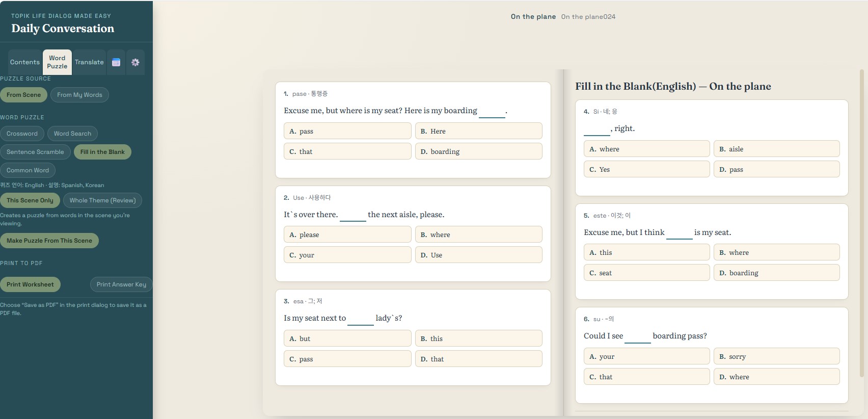Pick answer D Use in question 2
The width and height of the screenshot is (868, 419).
pos(479,255)
